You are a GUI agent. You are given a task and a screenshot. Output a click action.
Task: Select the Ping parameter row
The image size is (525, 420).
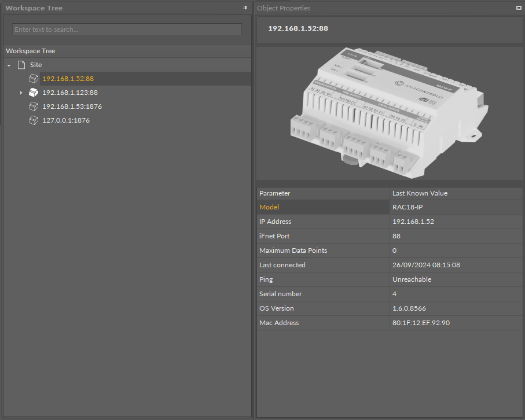tap(323, 279)
